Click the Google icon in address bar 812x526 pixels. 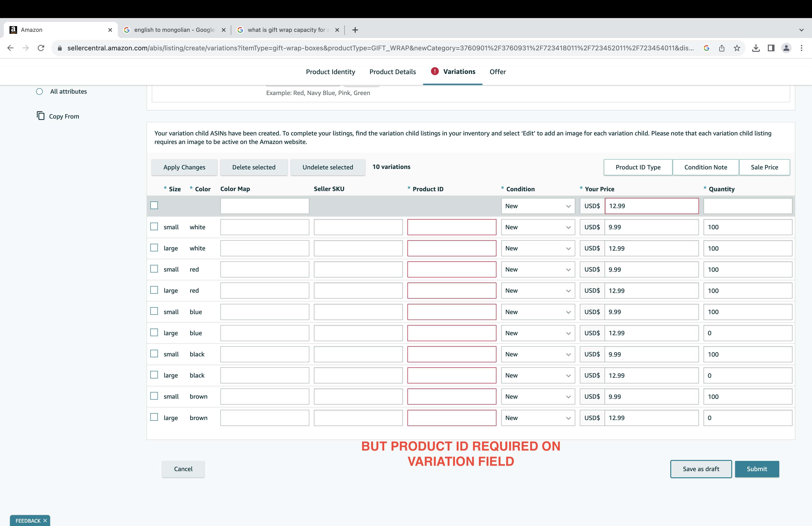[x=706, y=48]
